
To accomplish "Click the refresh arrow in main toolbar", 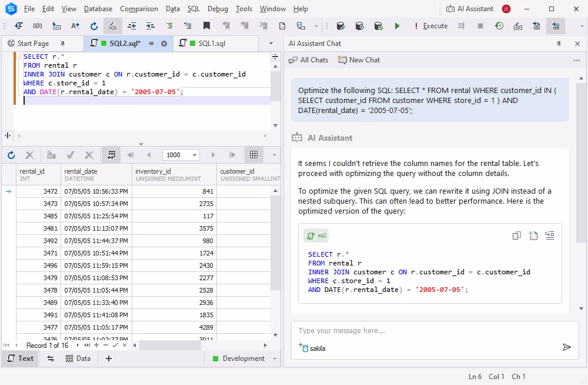I will [93, 26].
